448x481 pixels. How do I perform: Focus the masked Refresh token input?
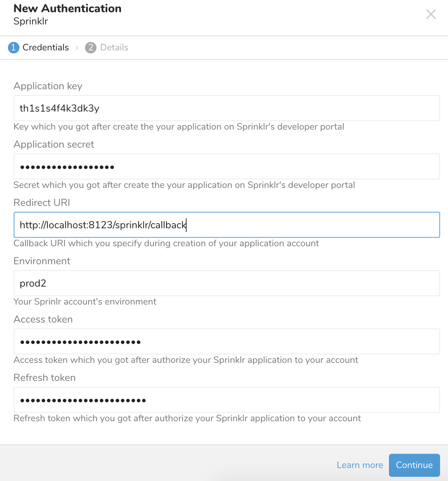pyautogui.click(x=227, y=400)
